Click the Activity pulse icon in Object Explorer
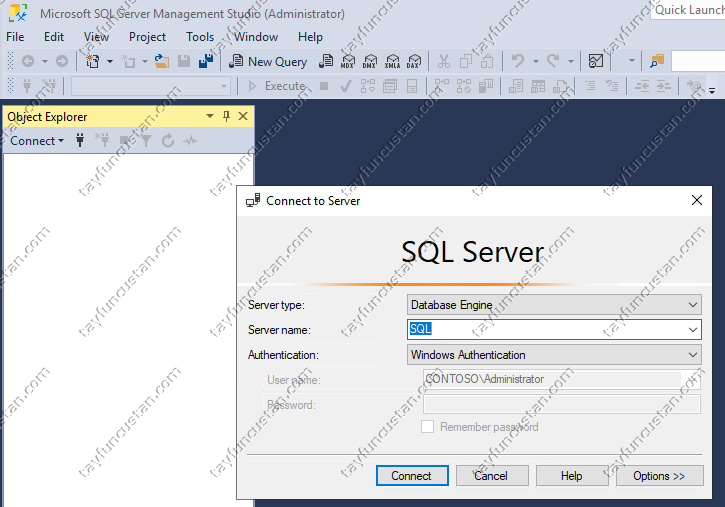The width and height of the screenshot is (725, 507). point(190,140)
